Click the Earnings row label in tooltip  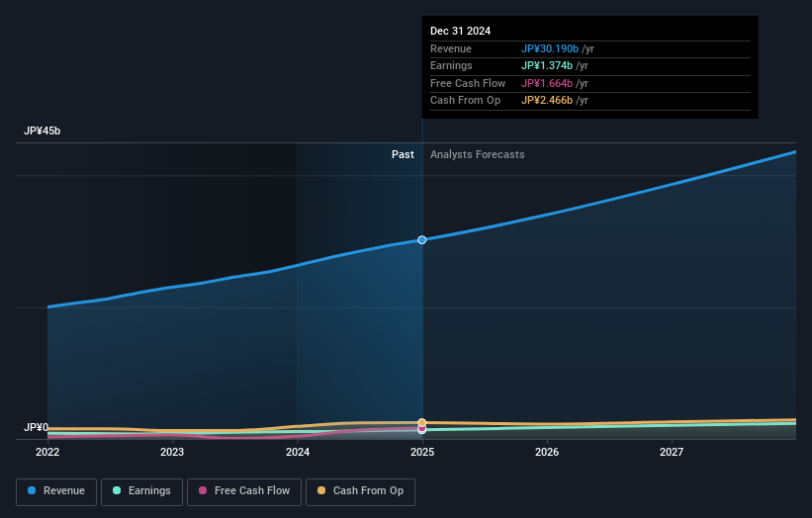(x=451, y=65)
